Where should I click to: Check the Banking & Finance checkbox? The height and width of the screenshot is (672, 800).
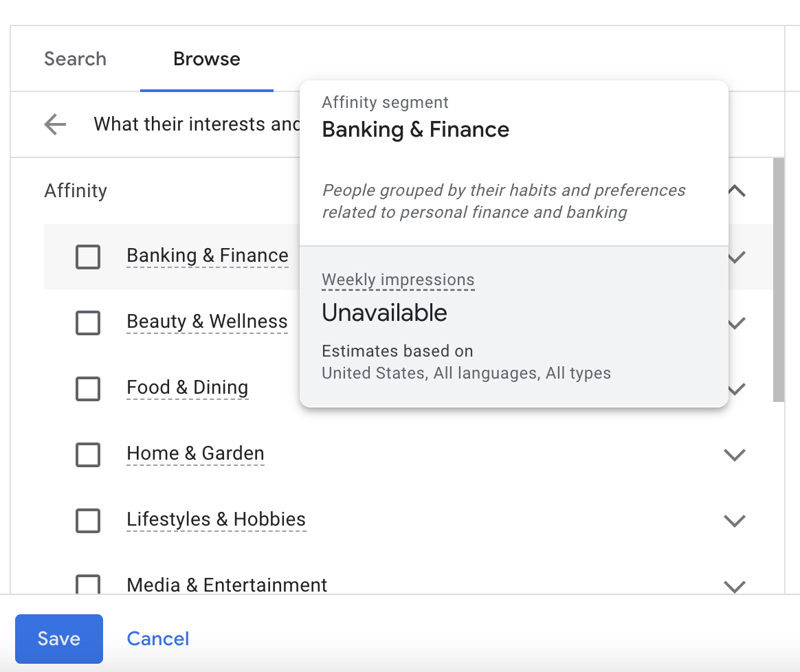click(88, 257)
